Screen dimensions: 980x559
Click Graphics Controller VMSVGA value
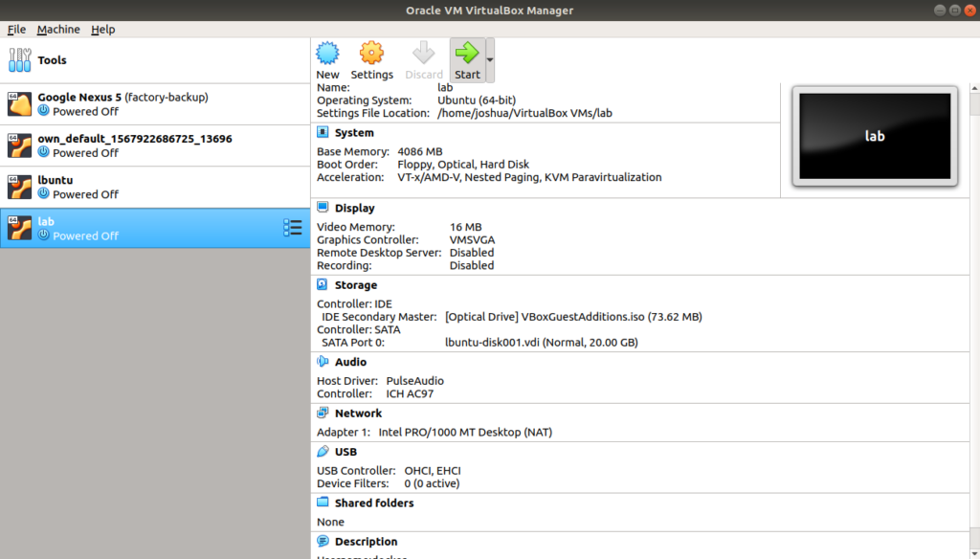(x=472, y=240)
